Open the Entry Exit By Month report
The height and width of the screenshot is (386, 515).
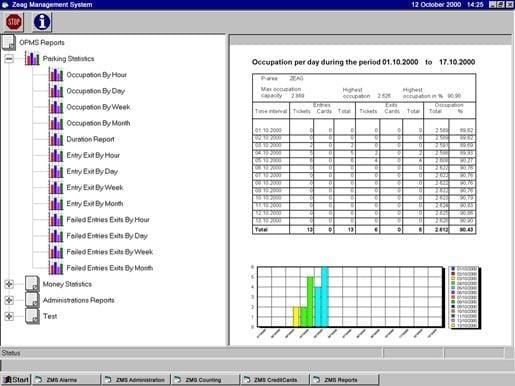[x=95, y=203]
